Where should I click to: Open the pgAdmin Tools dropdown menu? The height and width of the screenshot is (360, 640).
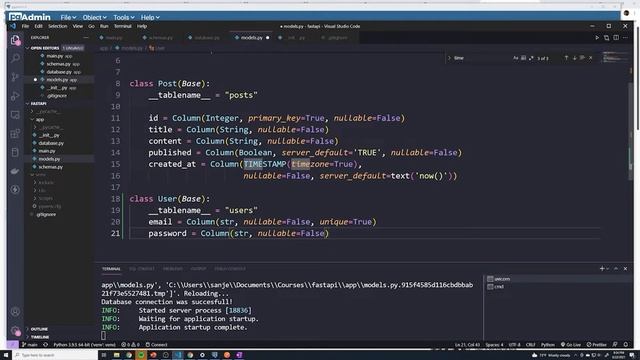click(124, 18)
